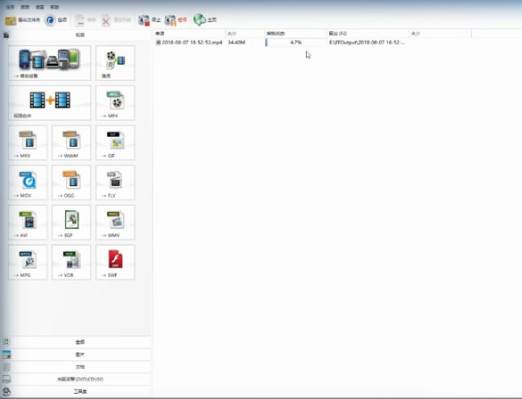
Task: Open the output folder from the toolbar
Action: pyautogui.click(x=22, y=20)
